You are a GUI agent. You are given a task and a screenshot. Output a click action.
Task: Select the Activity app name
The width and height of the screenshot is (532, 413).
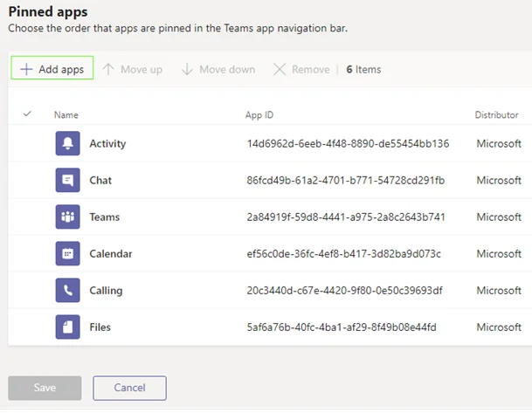(x=107, y=144)
